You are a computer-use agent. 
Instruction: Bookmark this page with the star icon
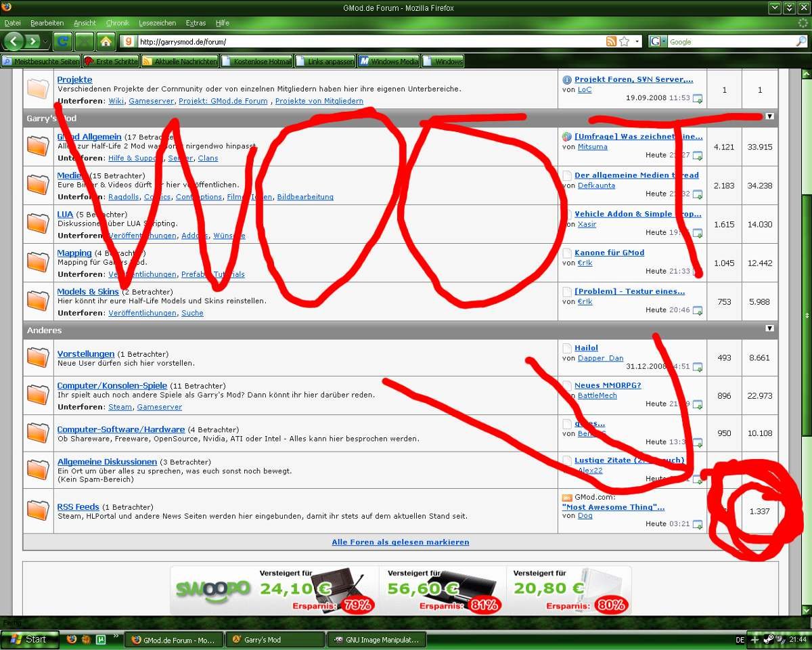point(624,41)
